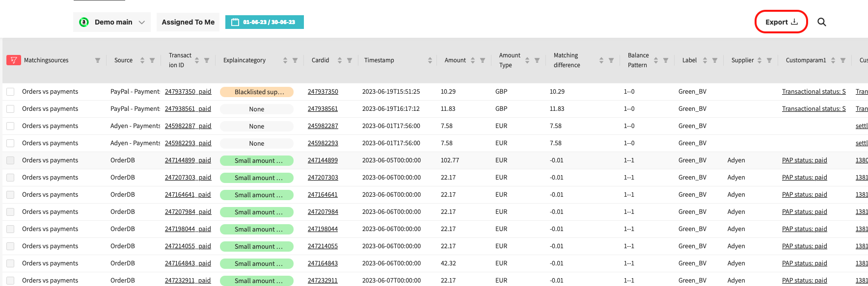
Task: Open Small amount category for 247207303
Action: click(257, 178)
